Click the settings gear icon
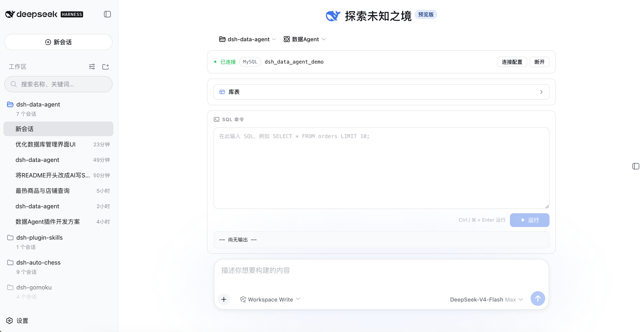This screenshot has height=332, width=644. coord(9,320)
